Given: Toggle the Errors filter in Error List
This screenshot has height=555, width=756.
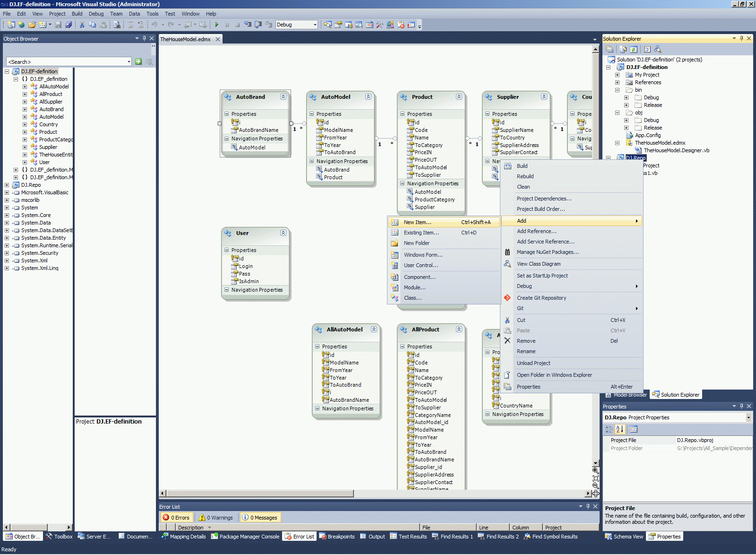Looking at the screenshot, I should pyautogui.click(x=176, y=518).
